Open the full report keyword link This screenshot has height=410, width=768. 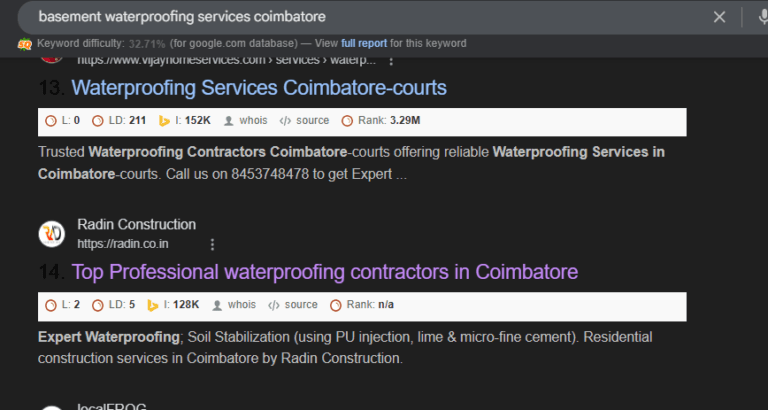point(364,43)
